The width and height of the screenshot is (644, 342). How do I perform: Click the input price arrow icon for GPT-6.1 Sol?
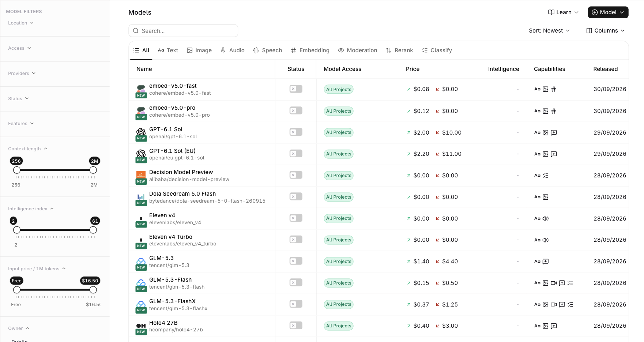coord(409,133)
